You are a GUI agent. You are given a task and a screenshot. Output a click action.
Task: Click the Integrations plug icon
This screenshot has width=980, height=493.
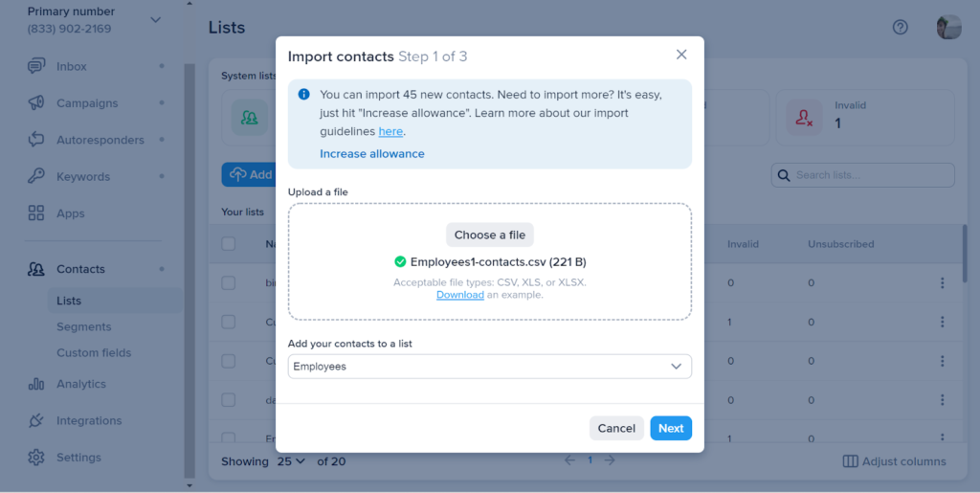point(36,420)
